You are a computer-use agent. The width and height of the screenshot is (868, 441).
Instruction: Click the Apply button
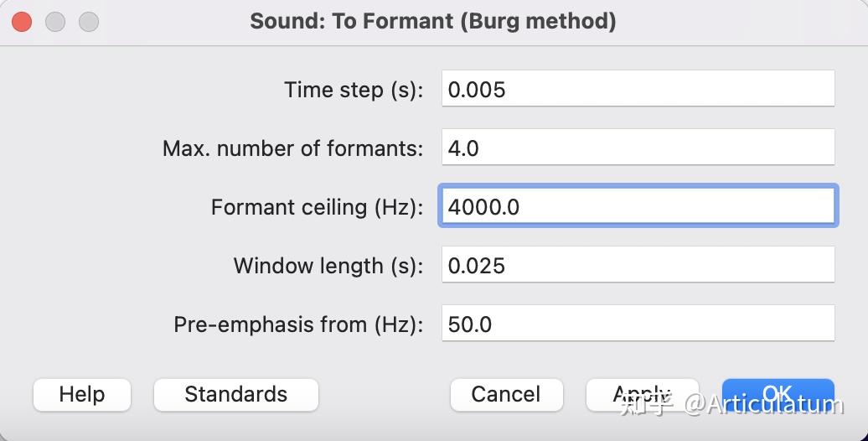641,394
